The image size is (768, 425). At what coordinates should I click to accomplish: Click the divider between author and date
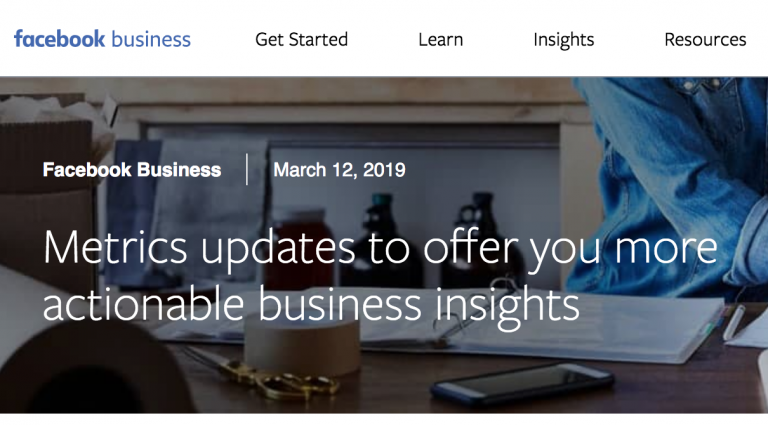click(247, 169)
